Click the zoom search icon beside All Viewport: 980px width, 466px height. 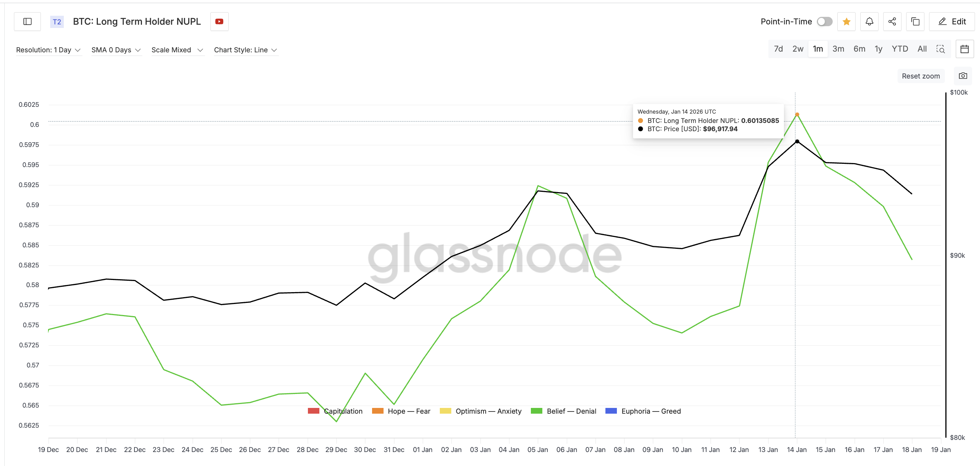click(x=941, y=49)
